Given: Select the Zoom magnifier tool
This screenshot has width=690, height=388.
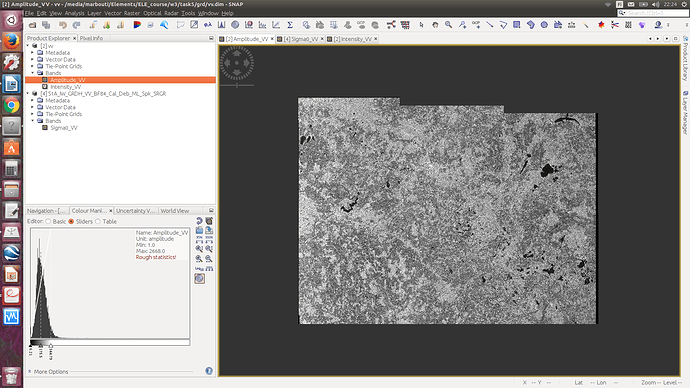Looking at the screenshot, I should coord(448,25).
